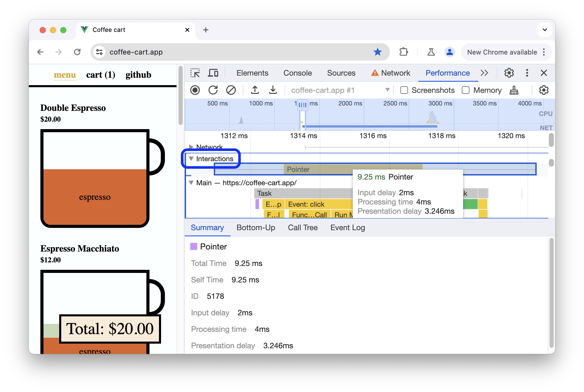Select the Call Tree analysis tab
584x392 pixels.
[x=304, y=227]
